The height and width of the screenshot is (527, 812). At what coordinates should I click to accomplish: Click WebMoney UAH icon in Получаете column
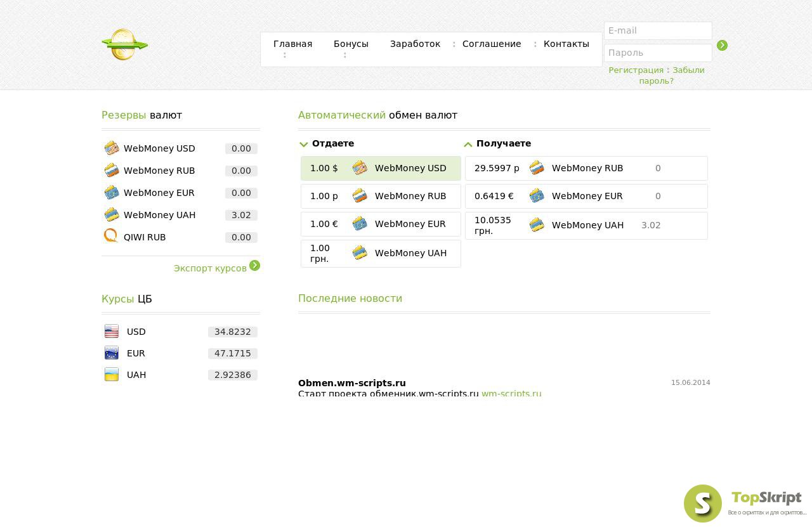537,225
